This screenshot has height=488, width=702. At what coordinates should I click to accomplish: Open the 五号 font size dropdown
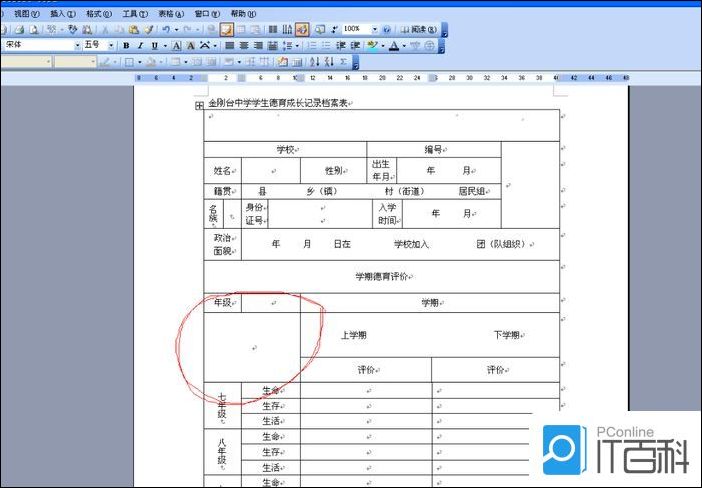coord(111,45)
